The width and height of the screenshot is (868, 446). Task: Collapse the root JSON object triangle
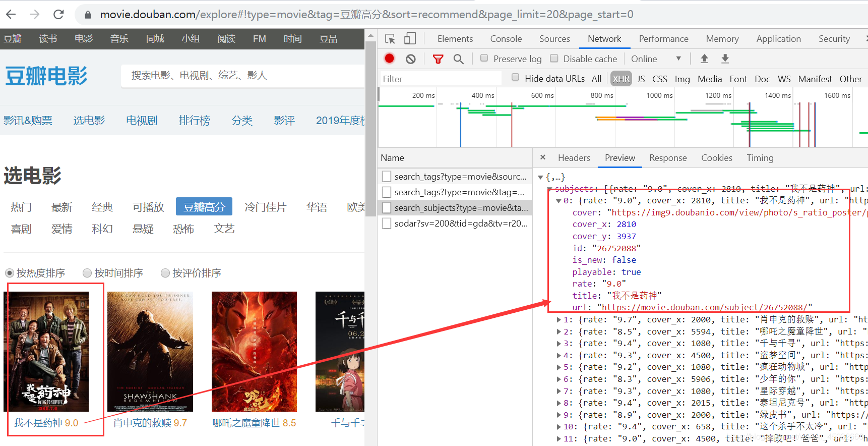[540, 177]
